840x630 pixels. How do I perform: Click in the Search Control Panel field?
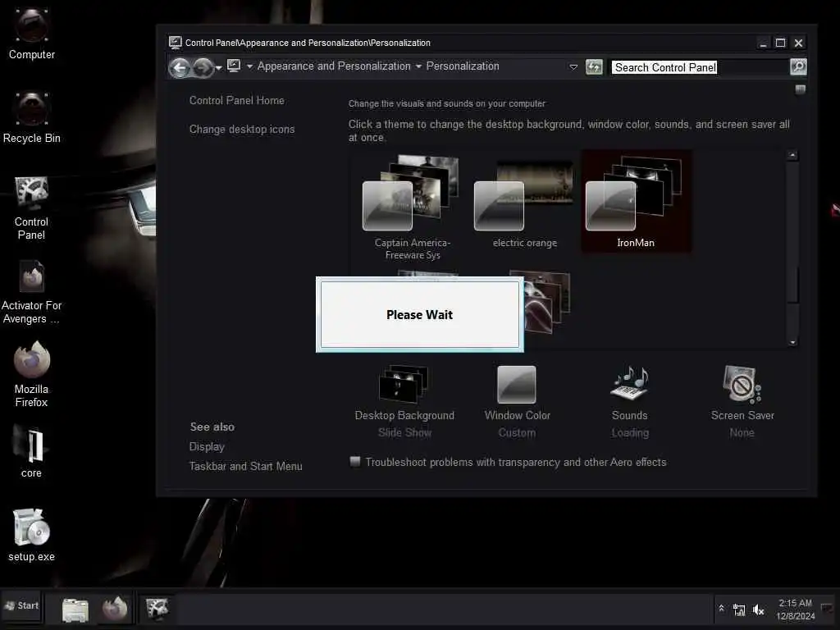[x=699, y=67]
